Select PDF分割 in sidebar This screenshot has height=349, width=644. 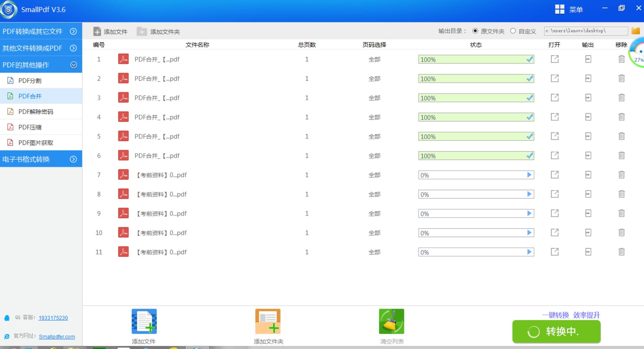(x=41, y=80)
